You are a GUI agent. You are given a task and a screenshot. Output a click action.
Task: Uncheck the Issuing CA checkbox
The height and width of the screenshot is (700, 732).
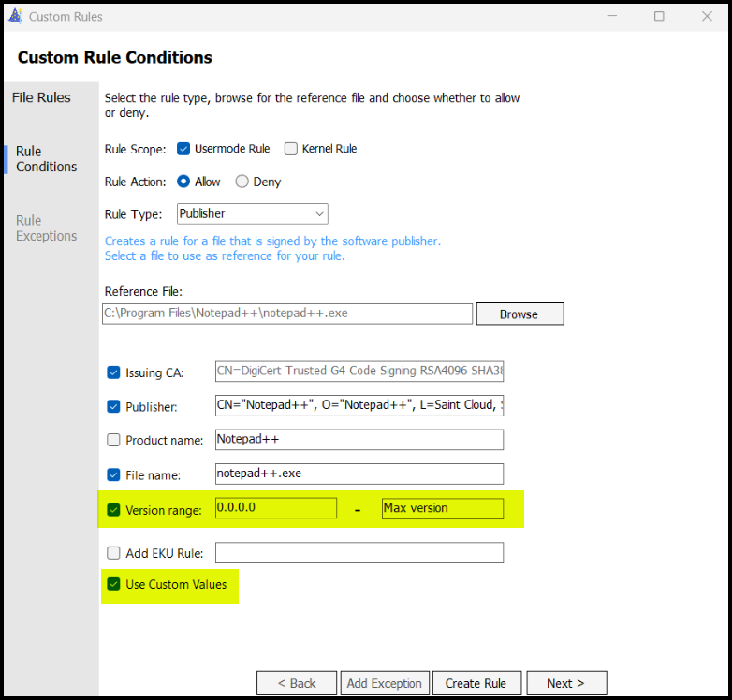coord(113,372)
